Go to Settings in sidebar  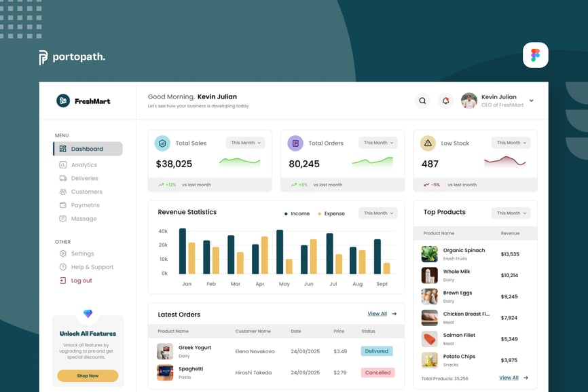click(82, 253)
